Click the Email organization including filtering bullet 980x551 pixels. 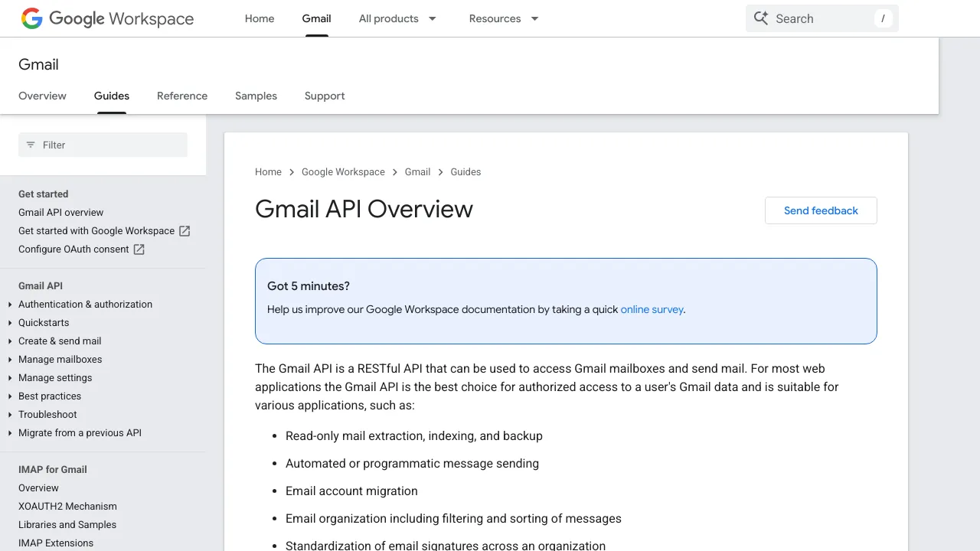(x=453, y=519)
